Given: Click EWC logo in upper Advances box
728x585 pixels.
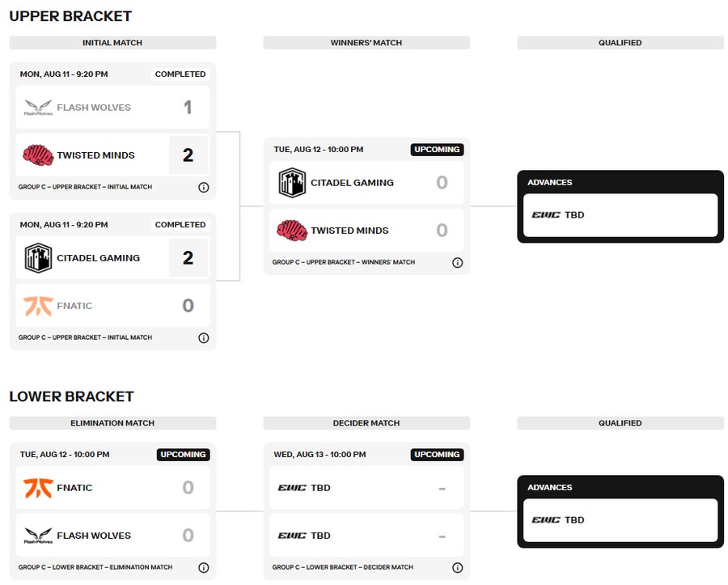Looking at the screenshot, I should (x=545, y=214).
